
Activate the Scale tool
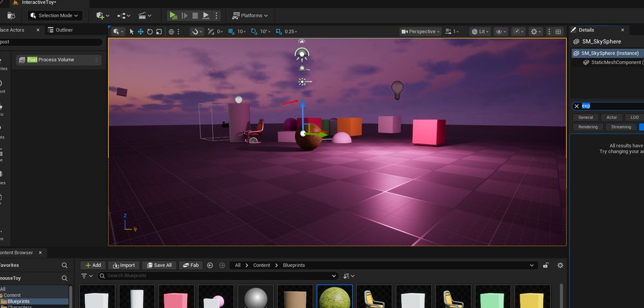click(x=158, y=32)
